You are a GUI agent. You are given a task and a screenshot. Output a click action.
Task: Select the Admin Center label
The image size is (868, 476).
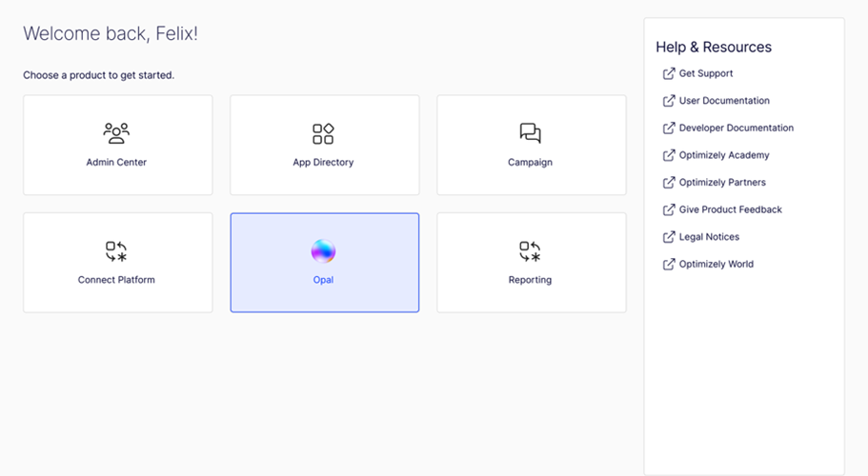click(116, 163)
